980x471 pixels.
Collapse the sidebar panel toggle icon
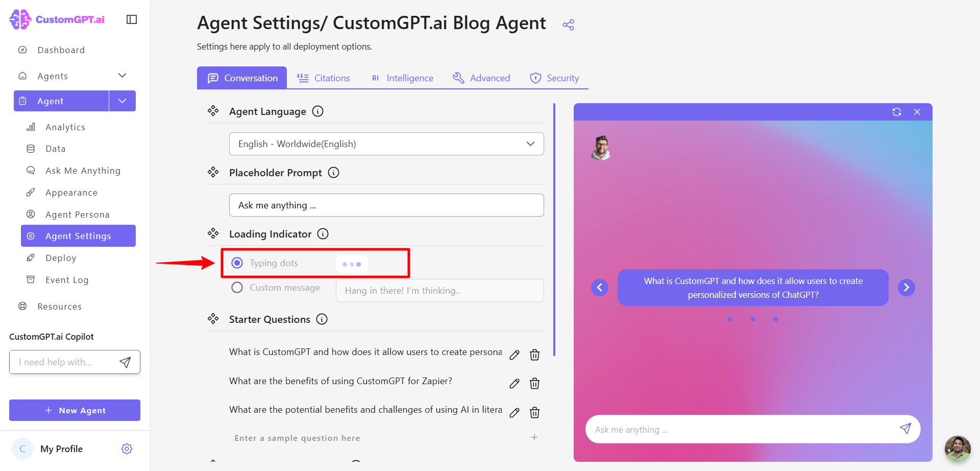click(x=132, y=19)
